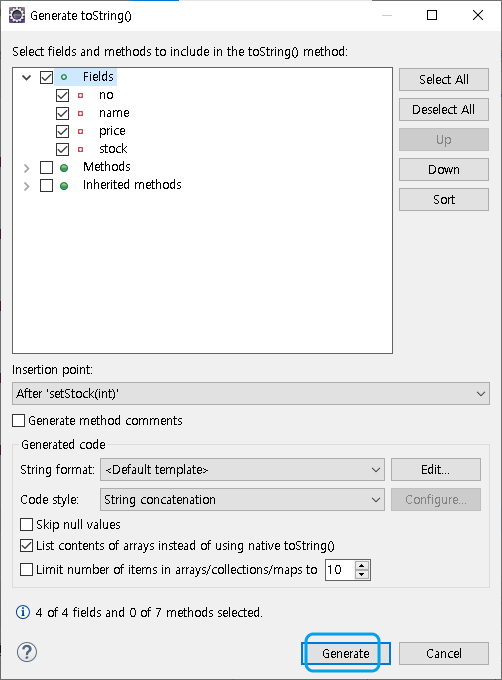Maximize the Generate toString() dialog
This screenshot has width=502, height=680.
(432, 15)
